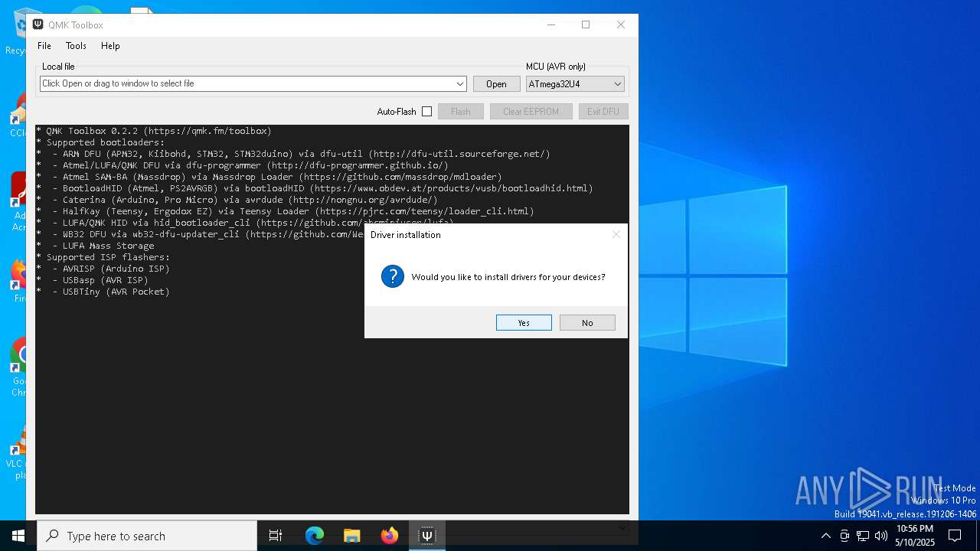980x551 pixels.
Task: Open the Help menu
Action: [110, 46]
